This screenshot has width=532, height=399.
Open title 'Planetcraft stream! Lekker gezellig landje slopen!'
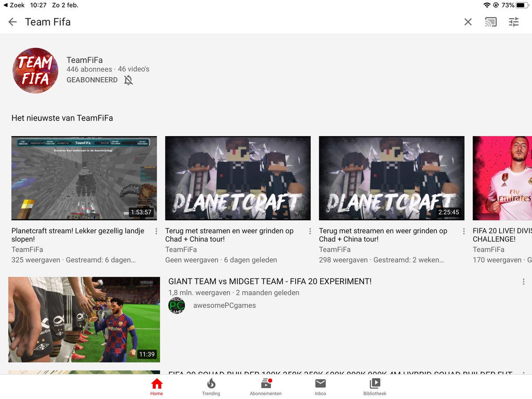[x=78, y=235]
